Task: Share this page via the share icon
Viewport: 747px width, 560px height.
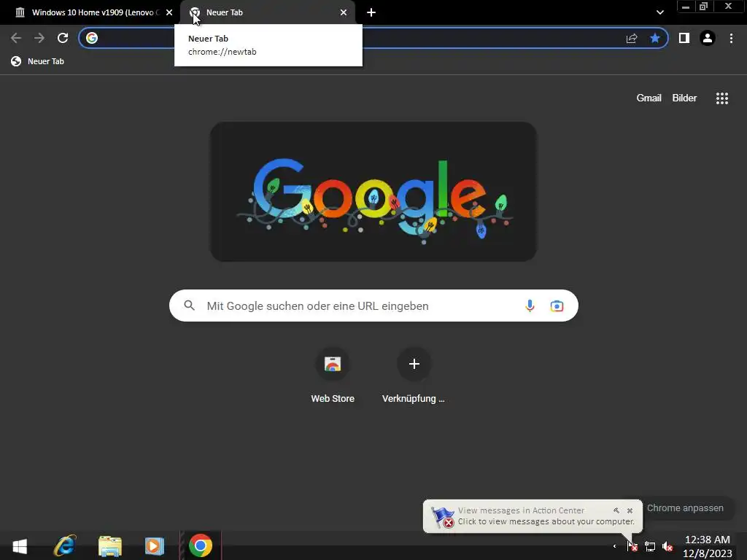Action: tap(632, 38)
